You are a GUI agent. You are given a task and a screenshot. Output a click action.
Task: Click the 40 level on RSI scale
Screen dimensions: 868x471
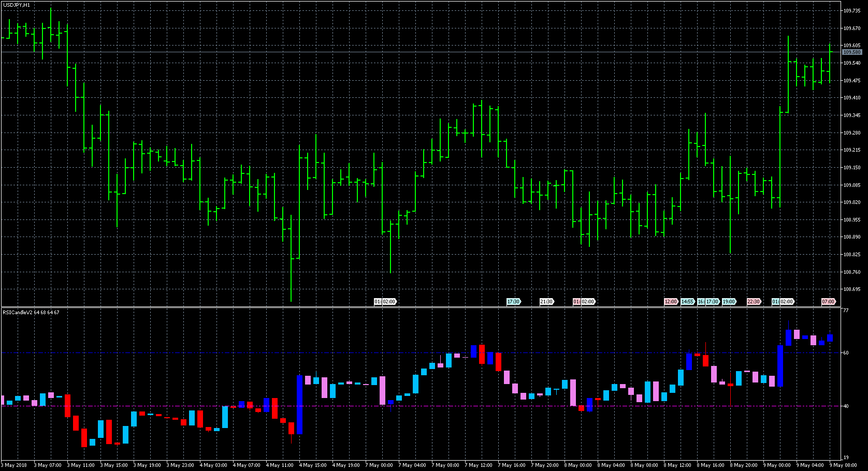coord(846,406)
